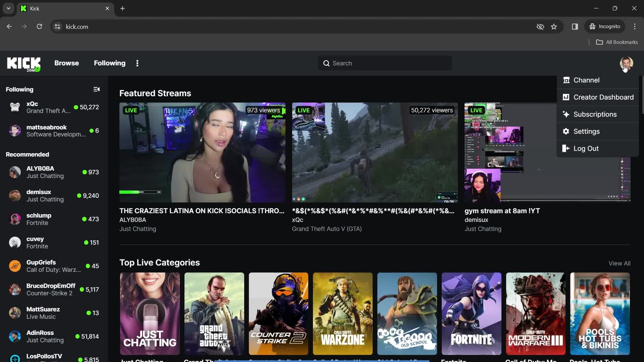Open the three-dot more menu beside Following
644x362 pixels.
(137, 63)
